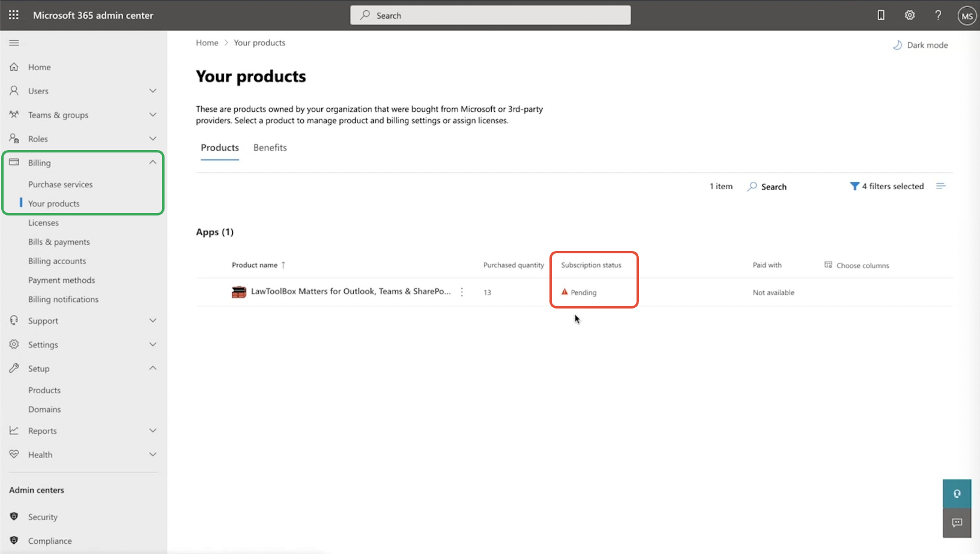980x554 pixels.
Task: Click the Health heart icon
Action: click(x=14, y=454)
